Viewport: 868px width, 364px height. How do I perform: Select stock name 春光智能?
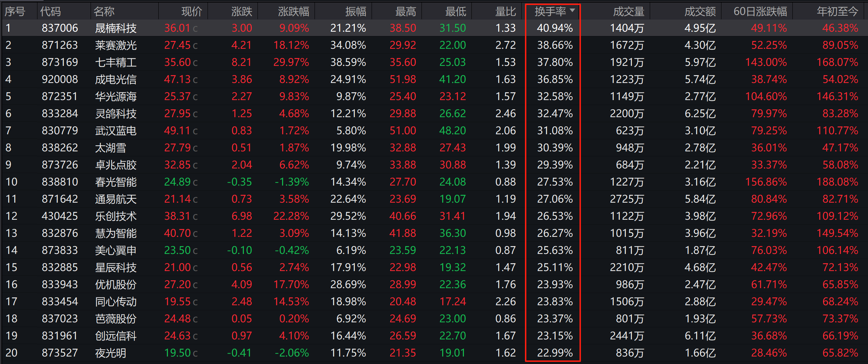pos(116,182)
